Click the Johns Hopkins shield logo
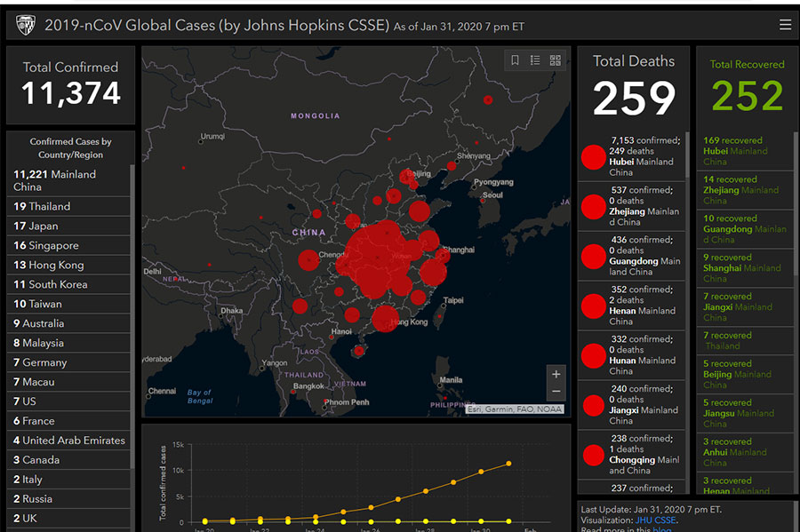Viewport: 800px width, 532px height. (x=26, y=25)
